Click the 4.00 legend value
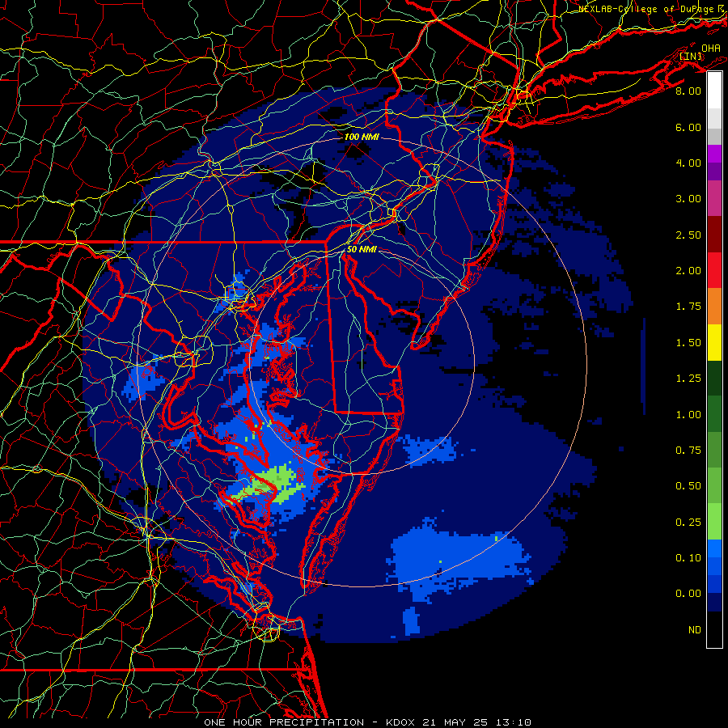Image resolution: width=728 pixels, height=728 pixels. click(x=688, y=163)
